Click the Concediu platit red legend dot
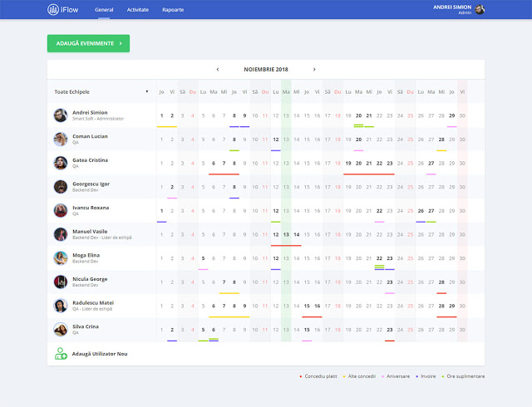This screenshot has width=532, height=407. point(301,376)
